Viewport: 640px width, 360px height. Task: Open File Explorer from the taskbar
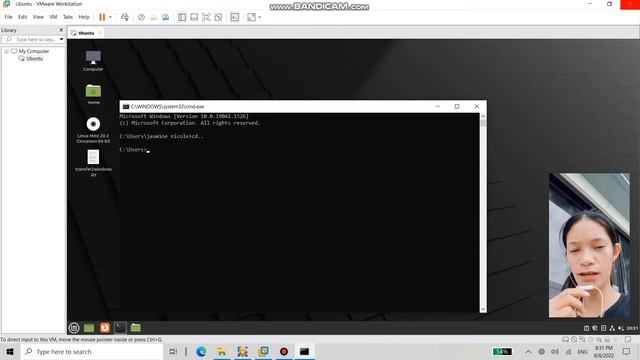pos(222,351)
